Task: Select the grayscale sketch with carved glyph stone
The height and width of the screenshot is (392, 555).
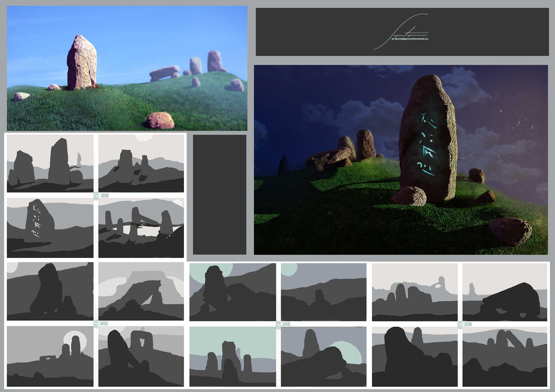Action: [x=50, y=228]
